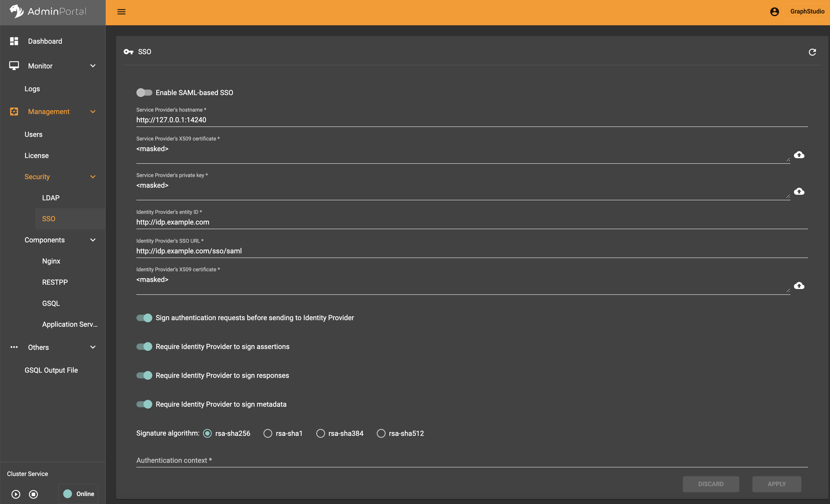This screenshot has height=504, width=830.
Task: Select rsa-sha512 signature algorithm
Action: tap(381, 433)
